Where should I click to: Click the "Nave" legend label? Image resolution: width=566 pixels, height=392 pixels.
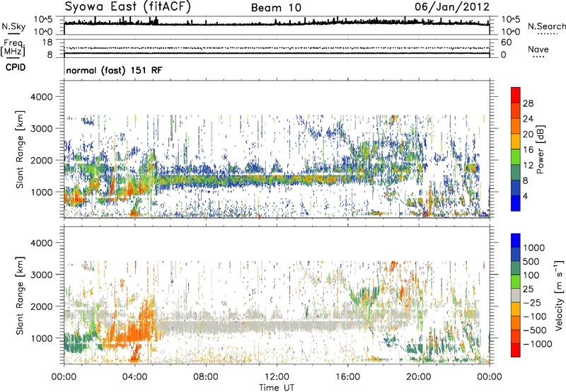[x=538, y=49]
